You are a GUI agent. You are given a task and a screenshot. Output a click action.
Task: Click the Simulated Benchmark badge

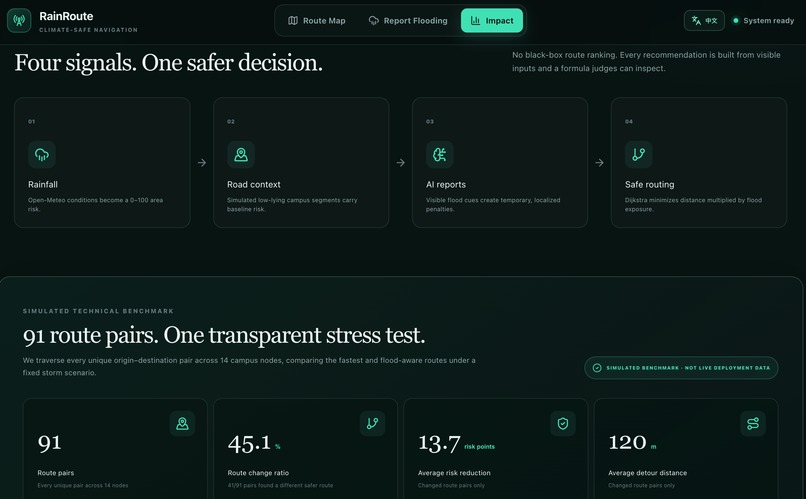[681, 368]
